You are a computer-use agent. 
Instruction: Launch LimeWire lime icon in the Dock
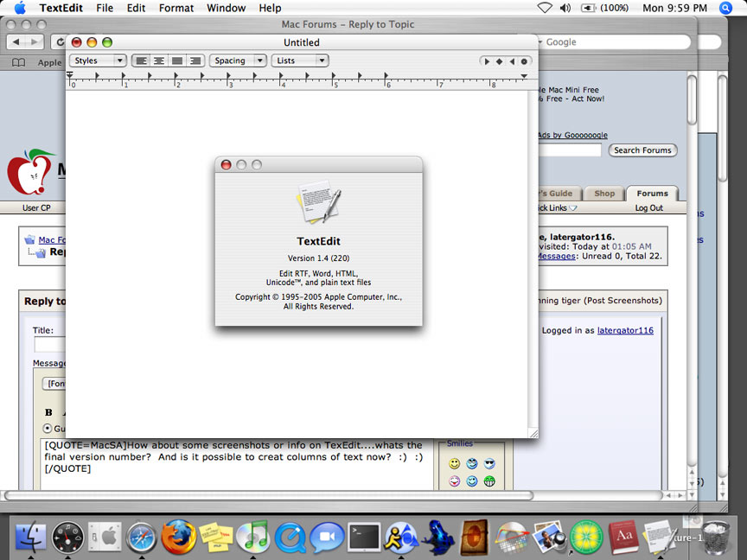click(x=586, y=538)
